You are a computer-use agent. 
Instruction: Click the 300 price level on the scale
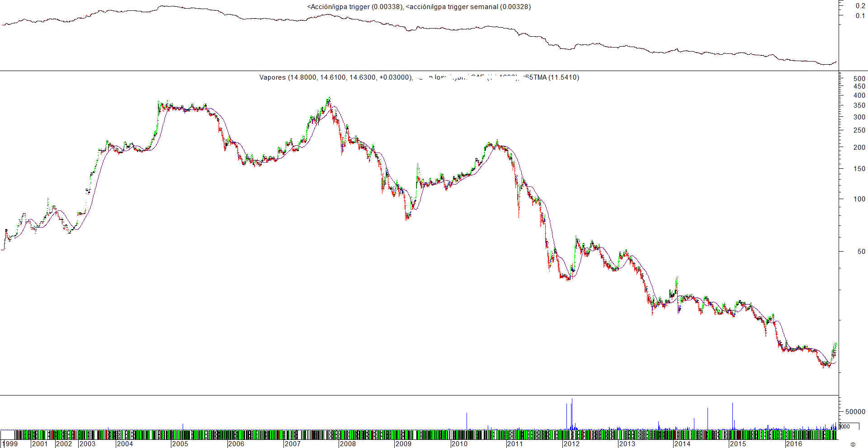pyautogui.click(x=859, y=117)
